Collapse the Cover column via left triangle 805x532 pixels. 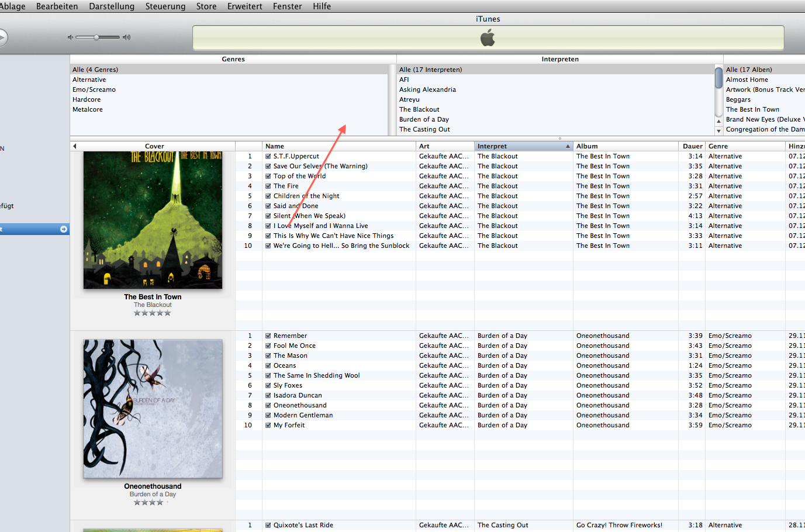point(75,146)
